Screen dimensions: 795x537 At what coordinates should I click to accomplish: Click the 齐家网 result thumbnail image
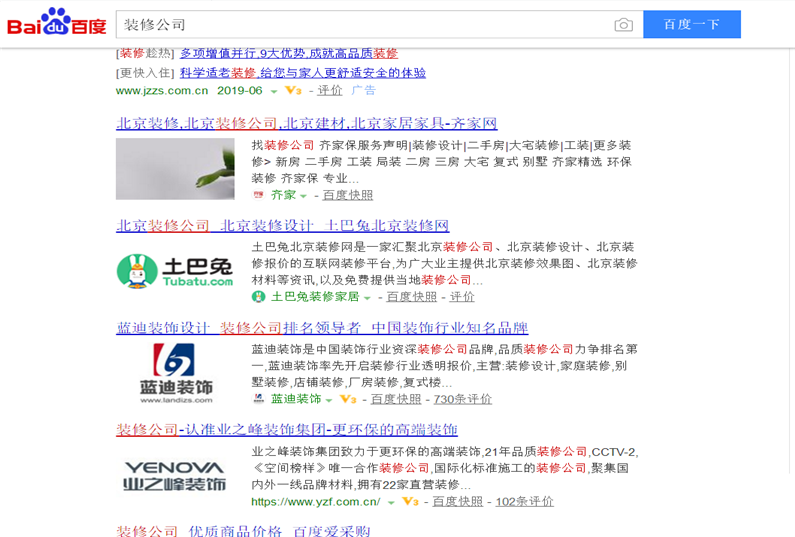click(175, 169)
